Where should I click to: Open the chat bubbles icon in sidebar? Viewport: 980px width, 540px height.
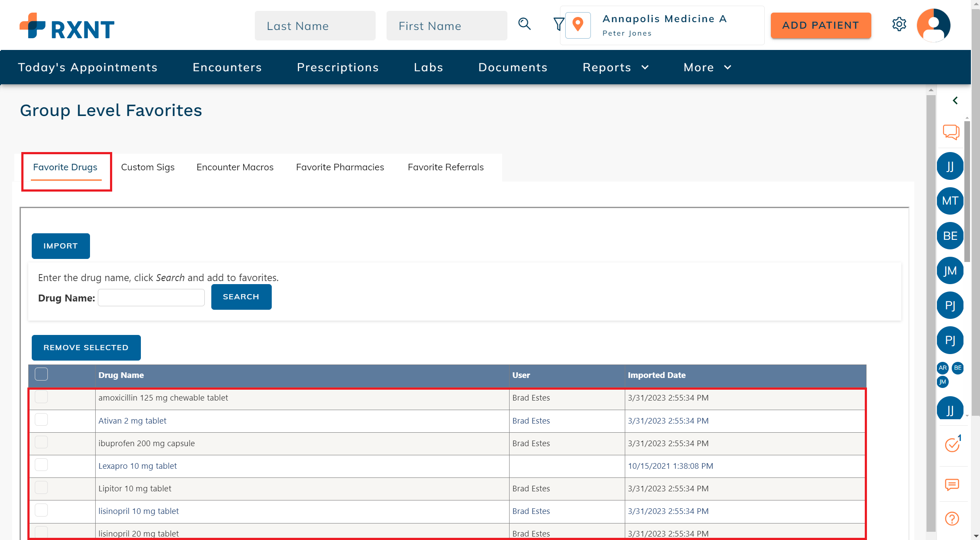pos(951,132)
